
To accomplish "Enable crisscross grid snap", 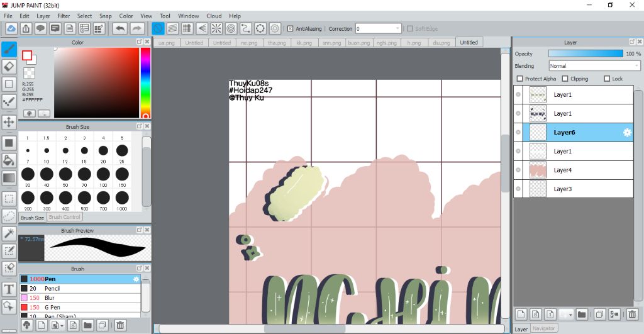I will pyautogui.click(x=187, y=29).
